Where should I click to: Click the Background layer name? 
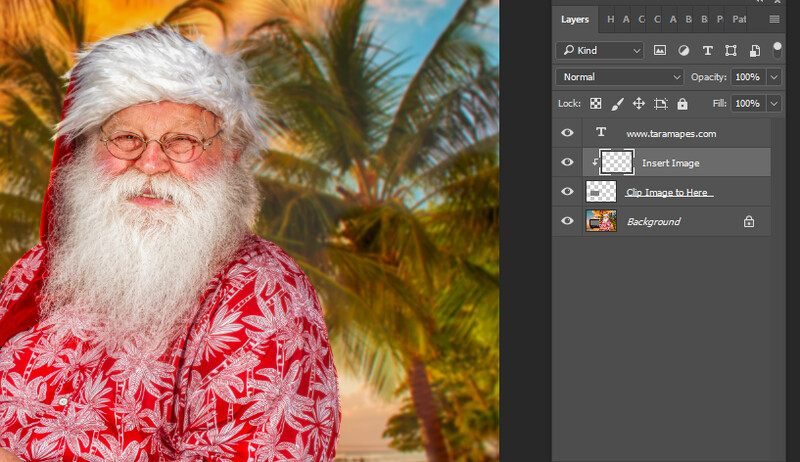pyautogui.click(x=654, y=221)
